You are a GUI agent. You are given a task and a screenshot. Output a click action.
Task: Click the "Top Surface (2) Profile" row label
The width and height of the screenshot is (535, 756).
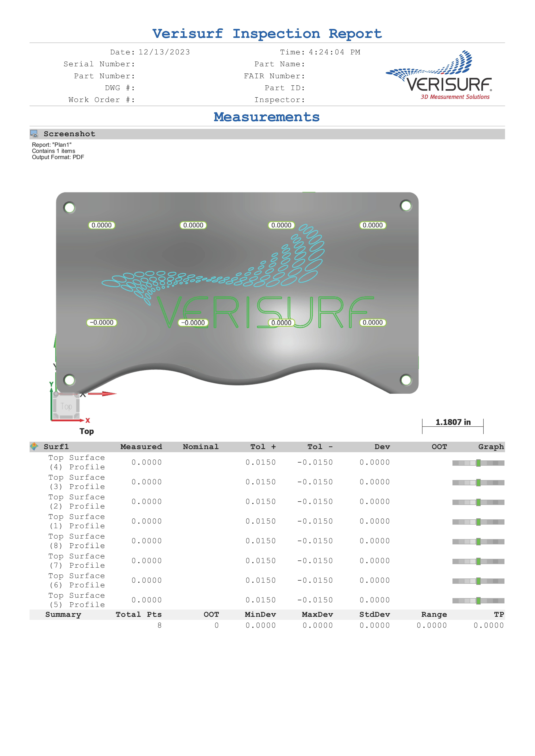(77, 502)
